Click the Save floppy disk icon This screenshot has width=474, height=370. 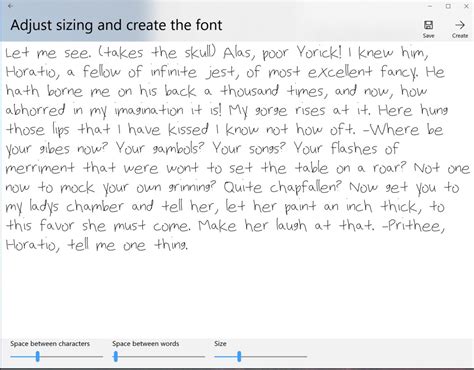pos(428,25)
